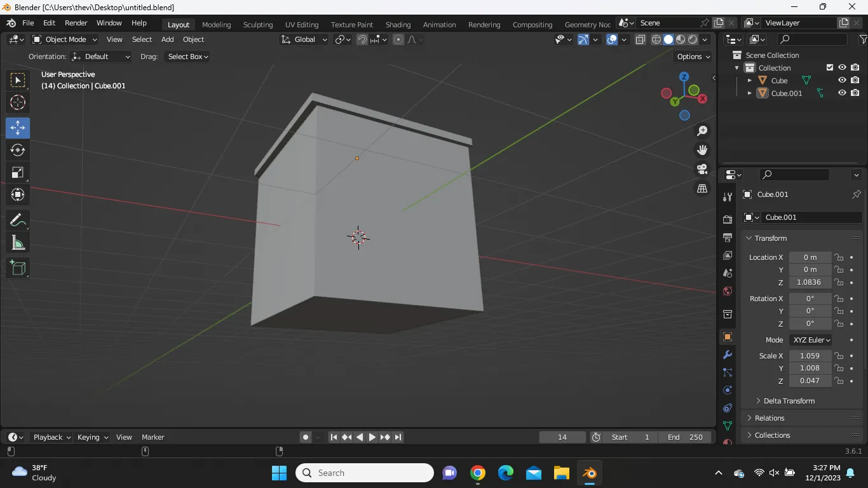Activate the Annotate pencil tool

pos(18,220)
